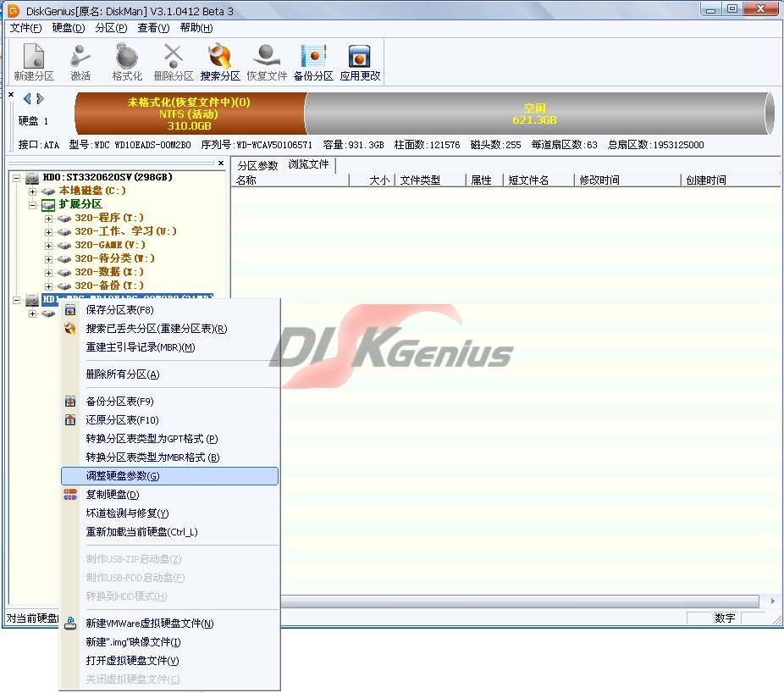Screen dimensions: 784x693
Task: Select 320-备份 (Y:) in the tree
Action: (109, 286)
